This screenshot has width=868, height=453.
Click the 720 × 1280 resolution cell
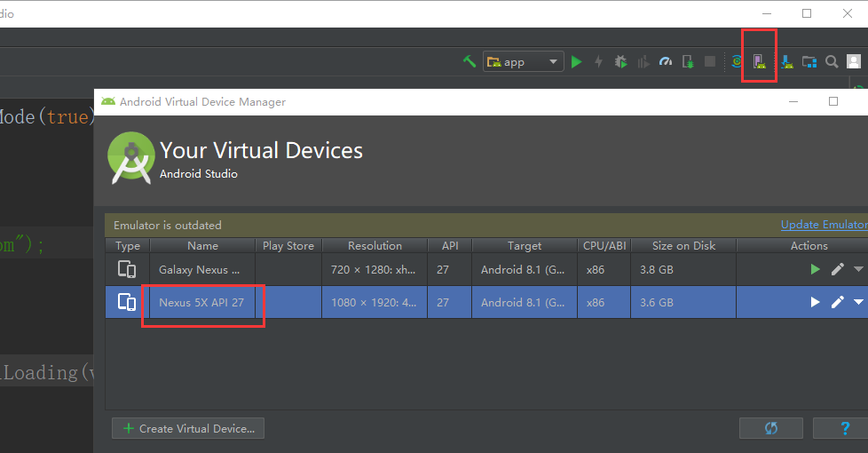click(x=373, y=270)
